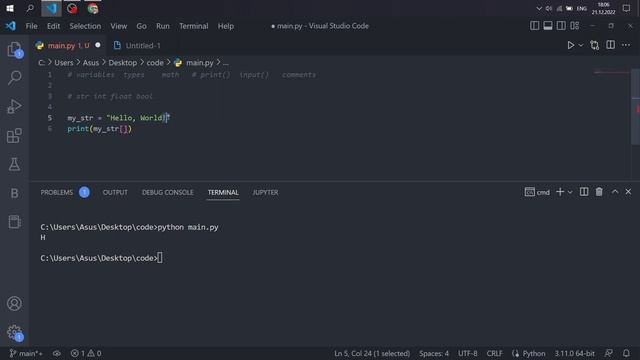Click Asus in the breadcrumb path

91,63
